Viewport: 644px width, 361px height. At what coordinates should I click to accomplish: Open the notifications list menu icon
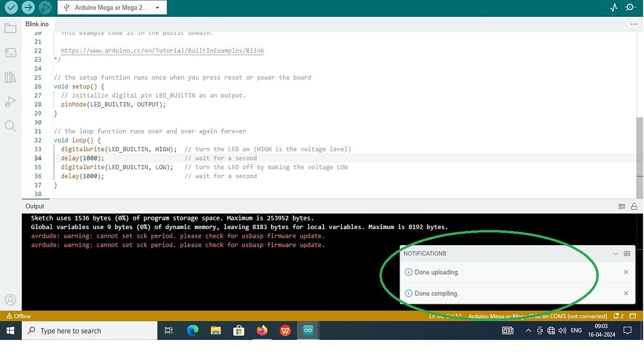627,253
